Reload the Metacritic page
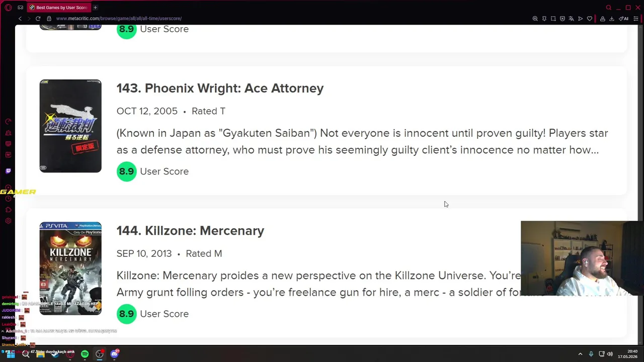 point(38,19)
